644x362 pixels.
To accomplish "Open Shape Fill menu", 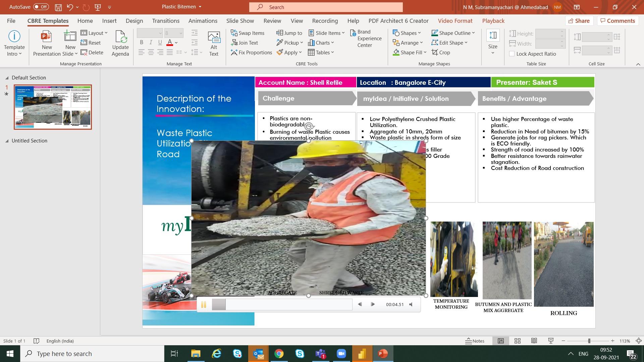I will [409, 52].
